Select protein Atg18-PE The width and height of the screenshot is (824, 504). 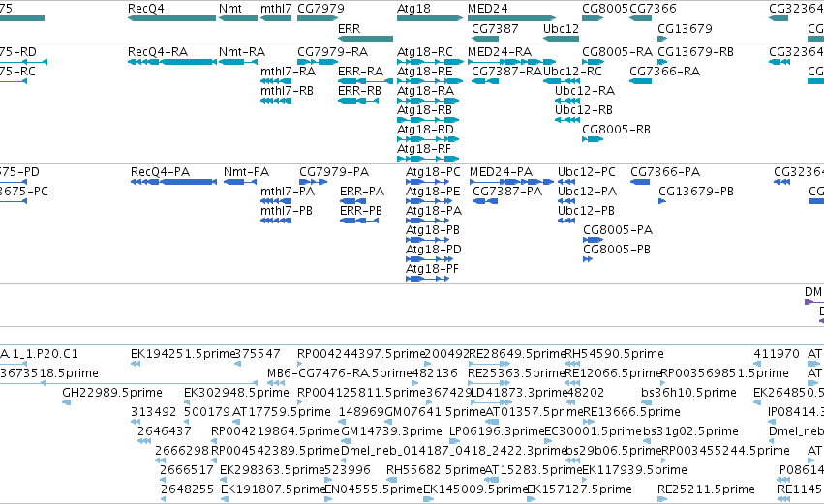(x=429, y=201)
